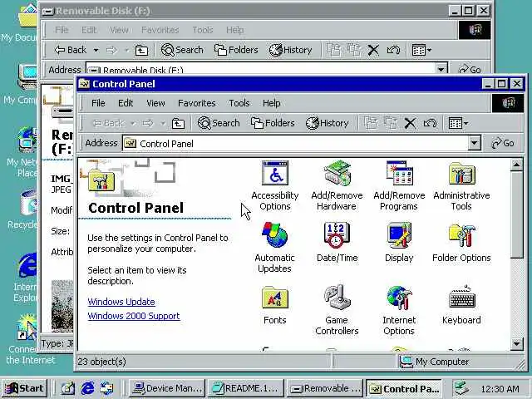Click Undo icon in Control Panel toolbar
The width and height of the screenshot is (532, 399).
[x=430, y=124]
